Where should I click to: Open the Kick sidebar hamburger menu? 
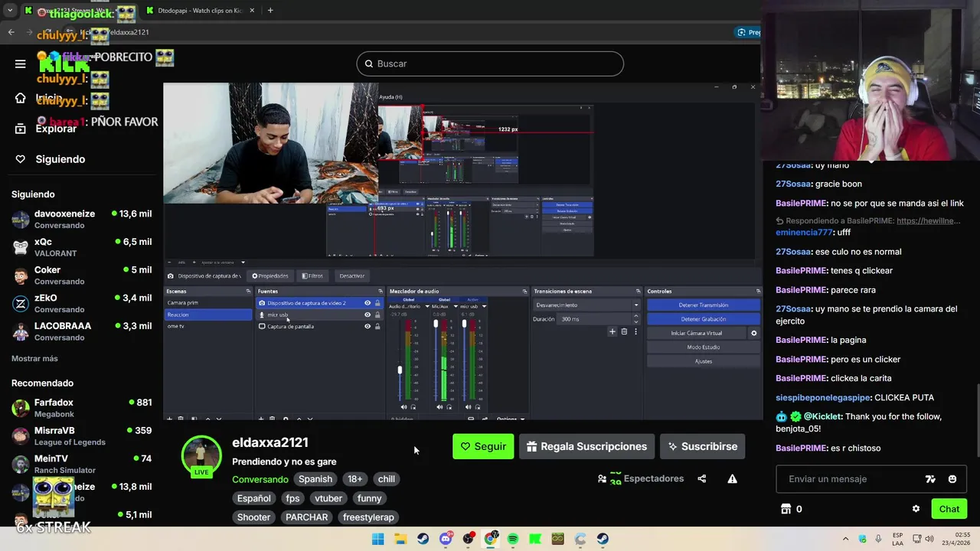(x=21, y=64)
